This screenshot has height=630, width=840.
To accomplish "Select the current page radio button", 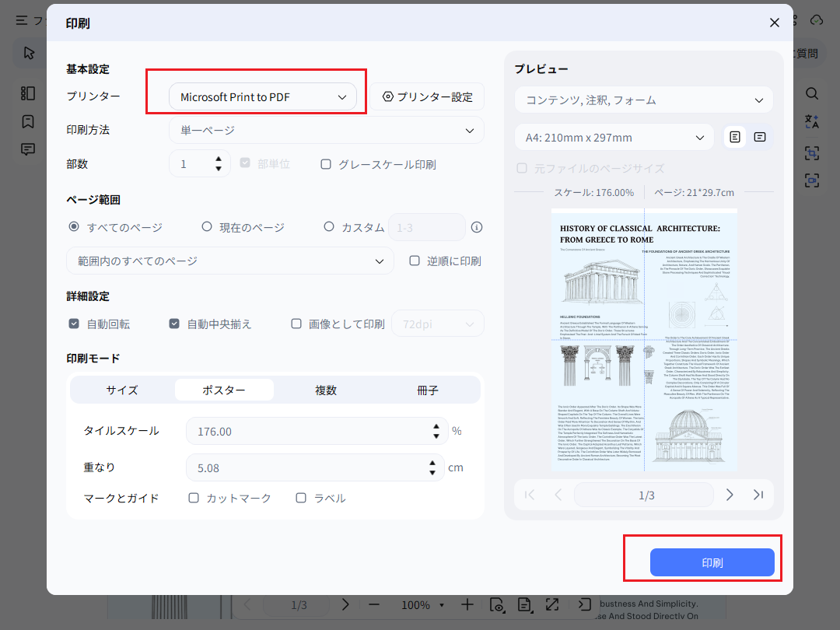I will coord(207,226).
